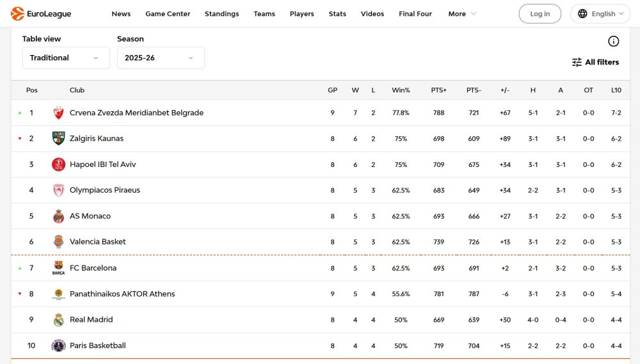This screenshot has width=640, height=364.
Task: Open Olympiacos Piraeus team link
Action: (104, 190)
